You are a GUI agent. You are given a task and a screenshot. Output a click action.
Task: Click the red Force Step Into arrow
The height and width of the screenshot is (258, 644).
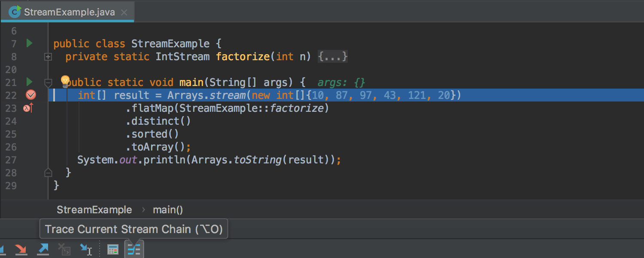tap(21, 249)
